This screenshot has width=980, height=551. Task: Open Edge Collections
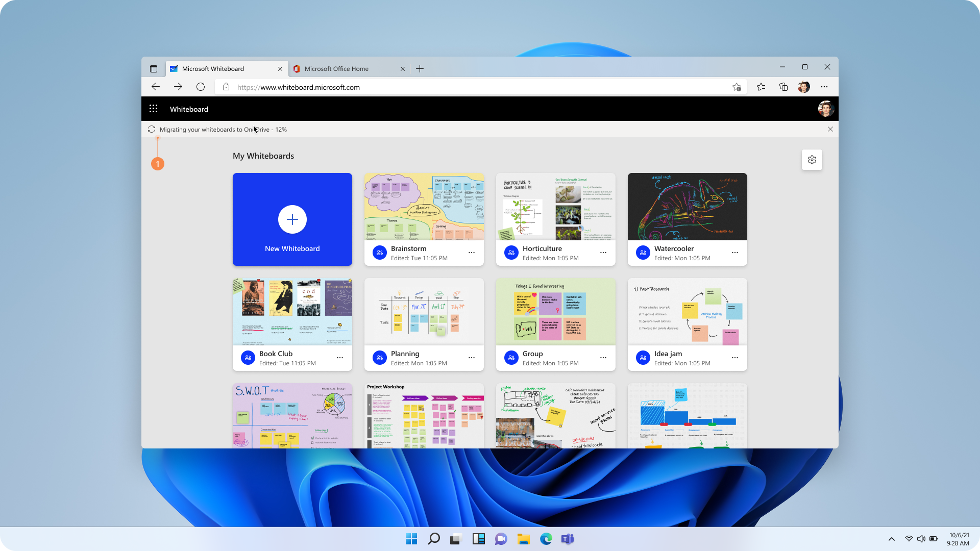pyautogui.click(x=783, y=87)
